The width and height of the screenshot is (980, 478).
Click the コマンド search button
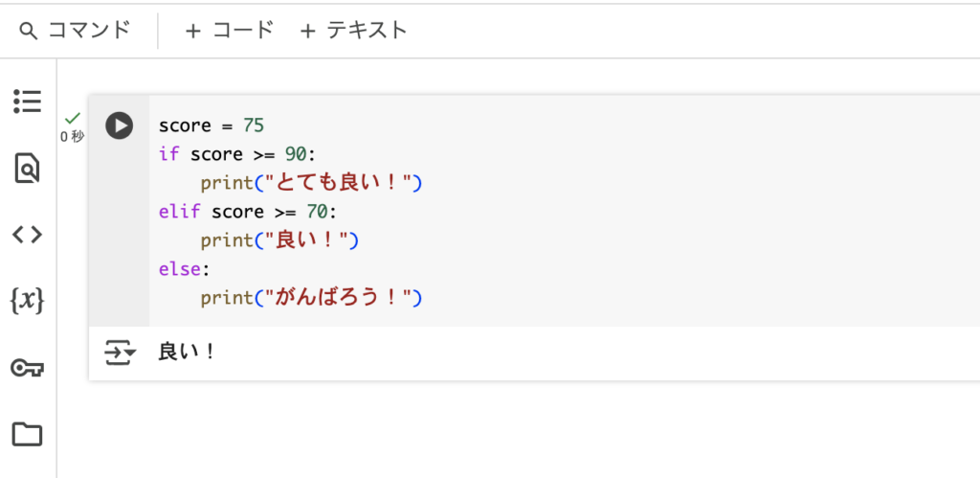(x=75, y=30)
